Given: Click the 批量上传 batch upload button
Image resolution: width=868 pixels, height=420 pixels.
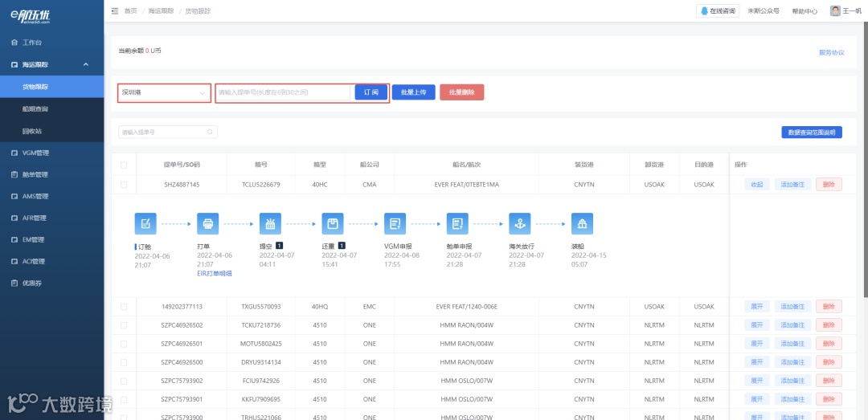Looking at the screenshot, I should click(x=414, y=92).
